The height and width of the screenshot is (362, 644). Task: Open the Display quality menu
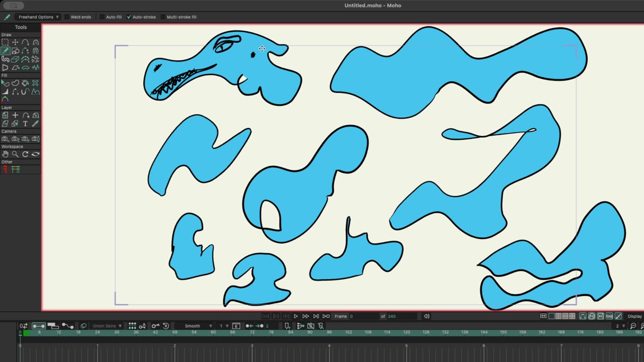pyautogui.click(x=635, y=316)
